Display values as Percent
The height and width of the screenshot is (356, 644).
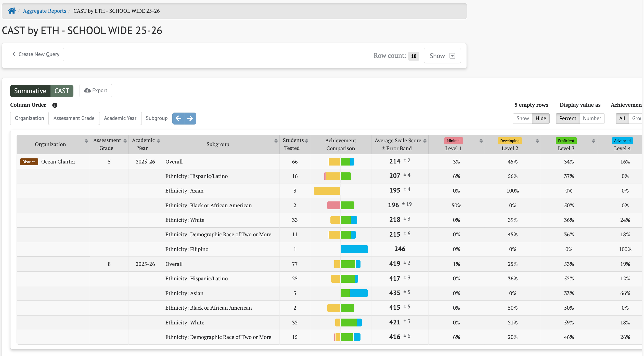[x=568, y=118]
